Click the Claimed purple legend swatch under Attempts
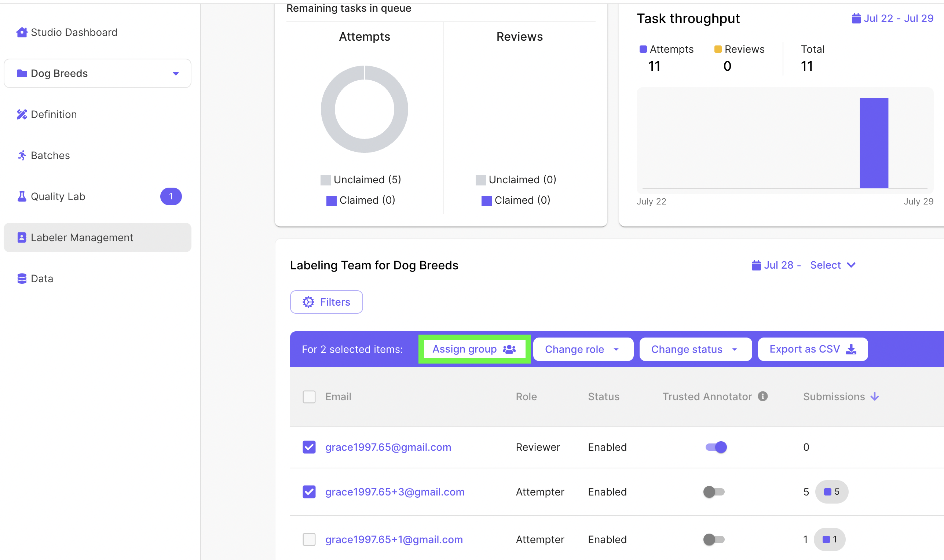 331,200
